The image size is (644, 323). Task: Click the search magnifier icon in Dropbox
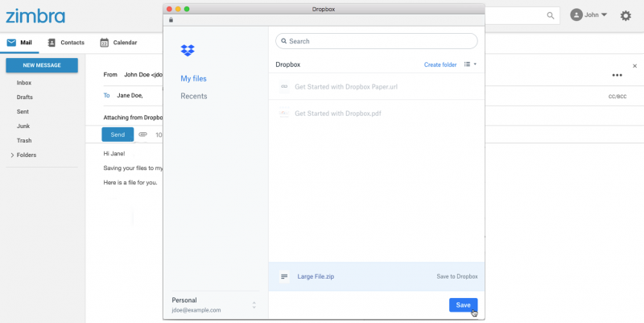[x=284, y=41]
